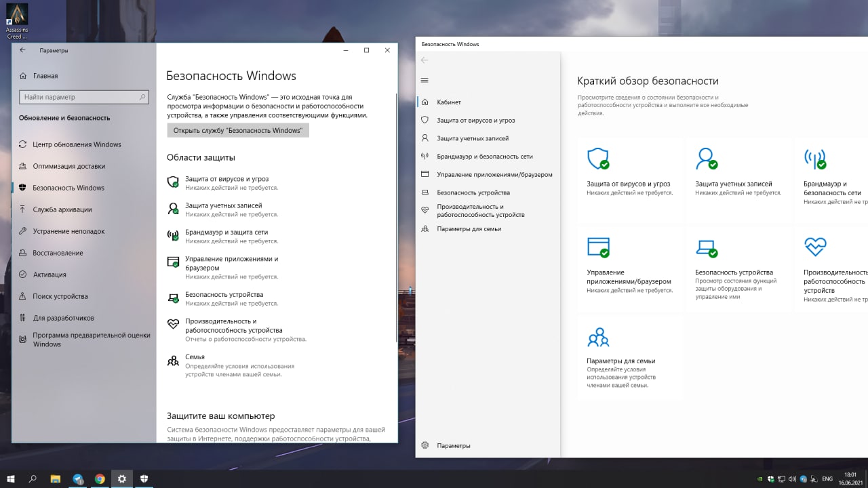
Task: Open Безопасность устройства overview tile
Action: click(x=739, y=268)
